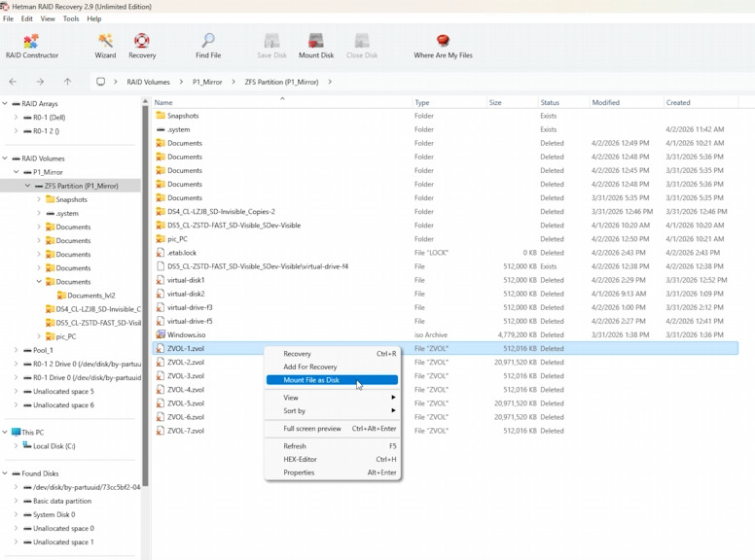This screenshot has width=755, height=560.
Task: Select the Windows.iso archive icon
Action: tap(161, 334)
